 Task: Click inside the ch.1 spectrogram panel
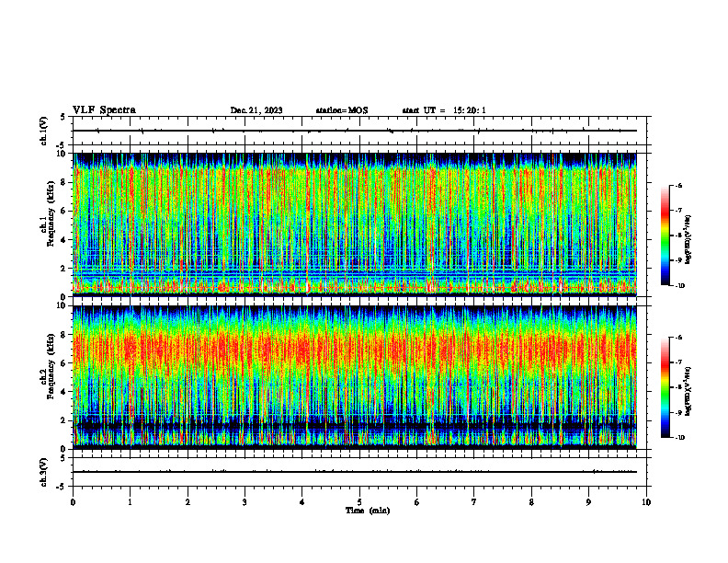tap(355, 224)
